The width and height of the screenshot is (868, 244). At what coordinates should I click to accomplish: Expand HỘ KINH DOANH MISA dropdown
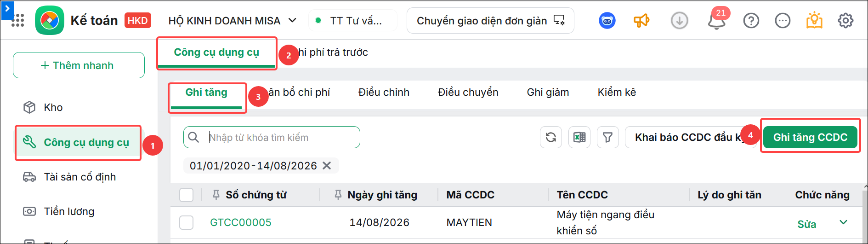[x=292, y=21]
